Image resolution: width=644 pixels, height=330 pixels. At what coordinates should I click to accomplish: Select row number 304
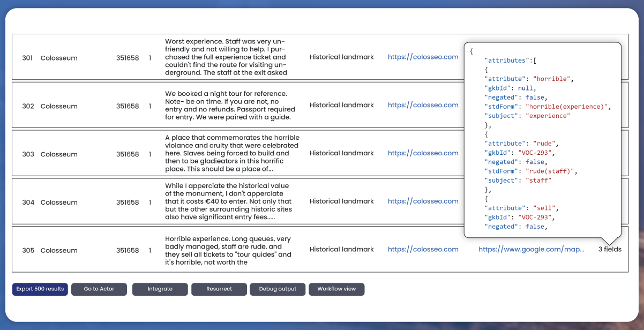(x=28, y=202)
